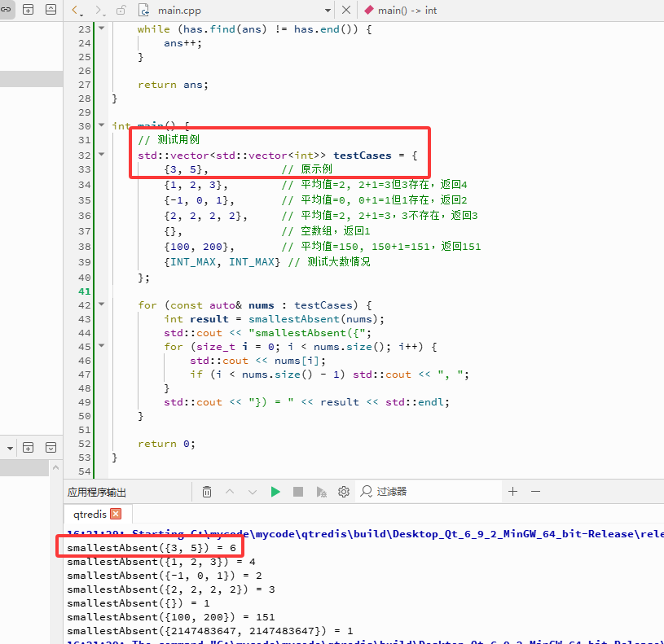664x644 pixels.
Task: Click output line smallestAbsent({}) = 1
Action: [138, 603]
